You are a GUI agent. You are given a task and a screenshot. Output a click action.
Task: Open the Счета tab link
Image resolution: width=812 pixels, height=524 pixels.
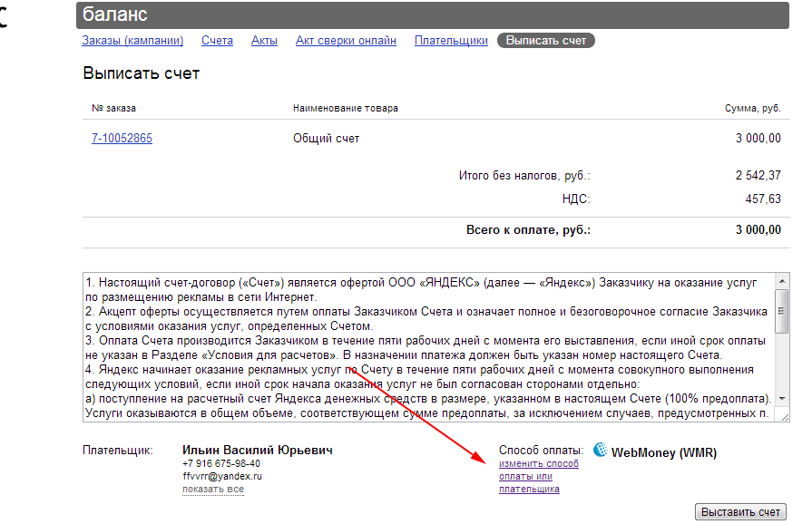click(217, 41)
